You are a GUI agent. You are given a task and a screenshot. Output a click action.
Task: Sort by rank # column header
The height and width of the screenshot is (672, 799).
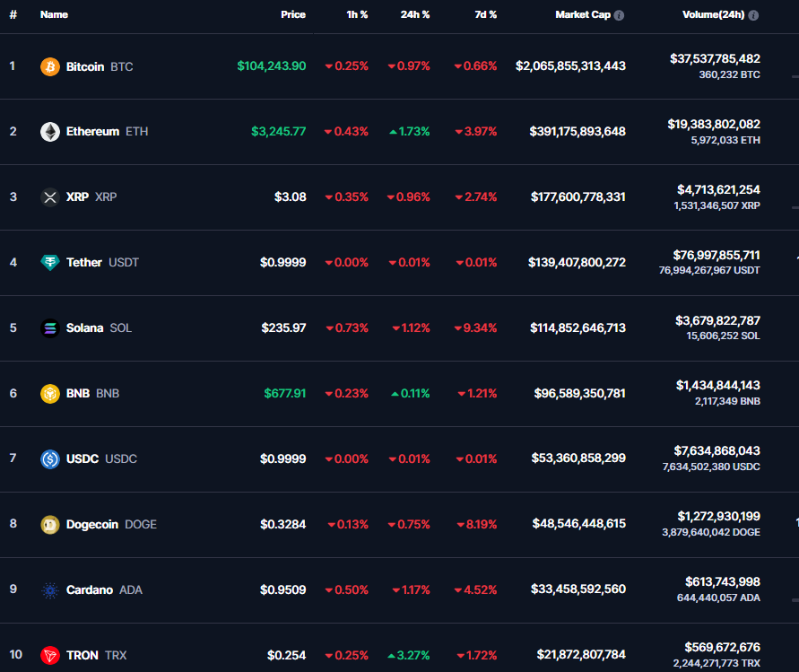(13, 15)
